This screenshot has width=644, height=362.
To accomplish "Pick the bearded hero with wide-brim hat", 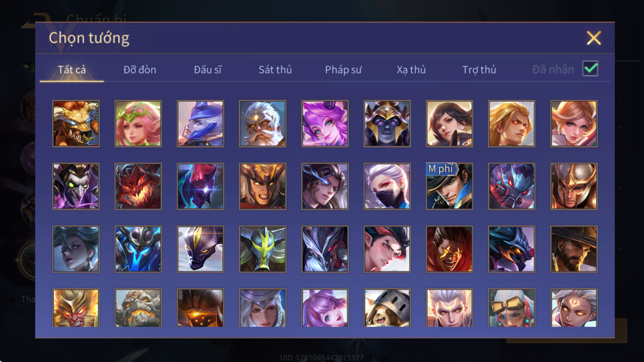I will click(574, 249).
